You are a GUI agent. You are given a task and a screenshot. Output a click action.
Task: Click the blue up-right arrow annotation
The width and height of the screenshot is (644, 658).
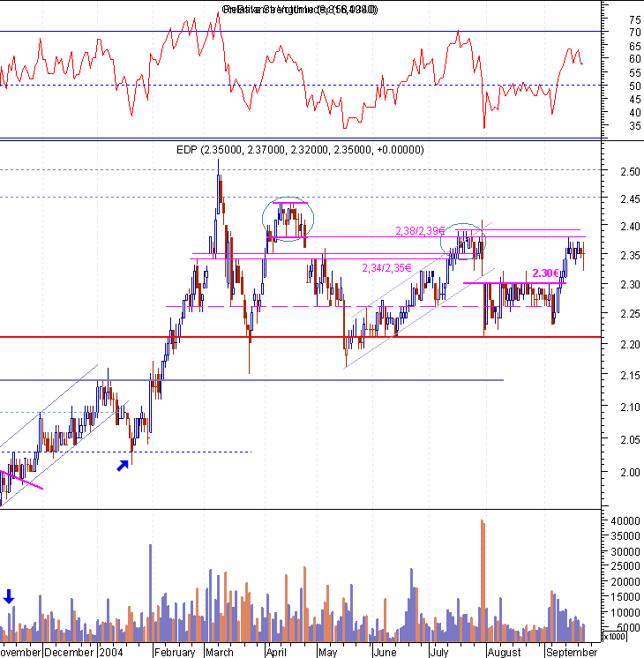point(123,466)
